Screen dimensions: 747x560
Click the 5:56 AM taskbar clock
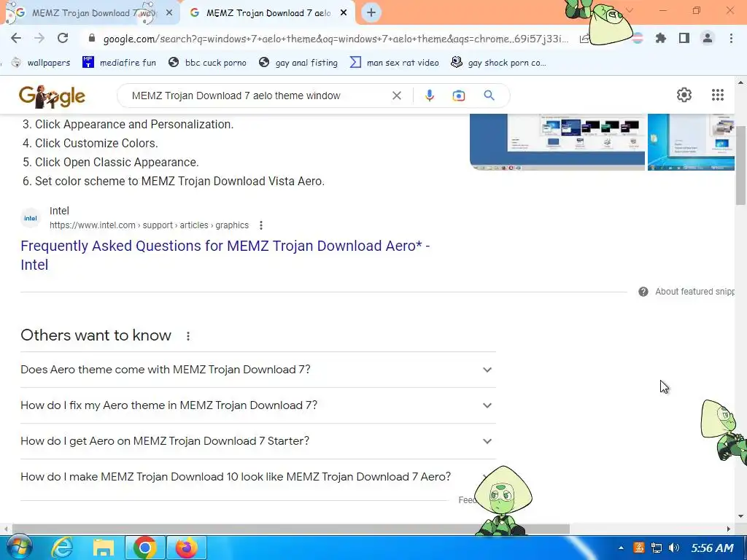pyautogui.click(x=712, y=548)
